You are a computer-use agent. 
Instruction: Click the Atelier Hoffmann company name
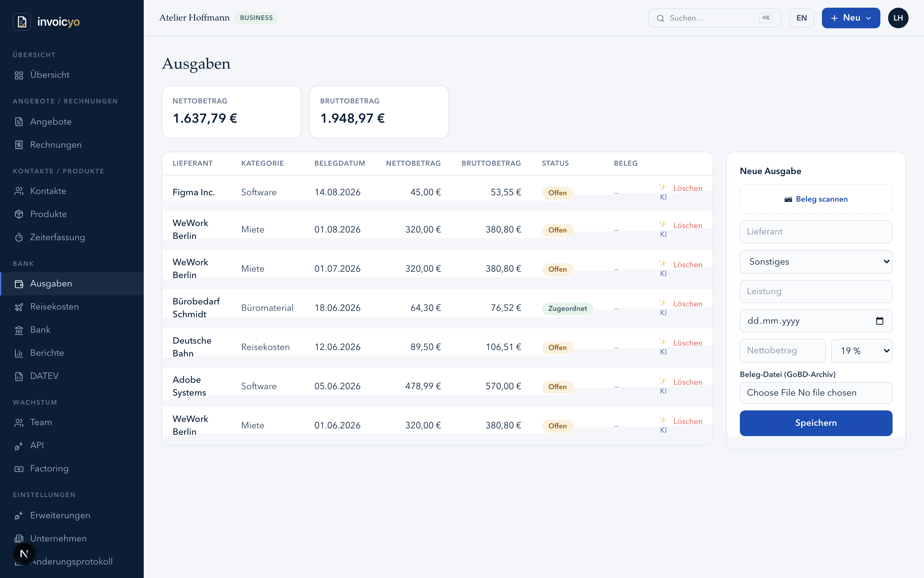point(194,18)
